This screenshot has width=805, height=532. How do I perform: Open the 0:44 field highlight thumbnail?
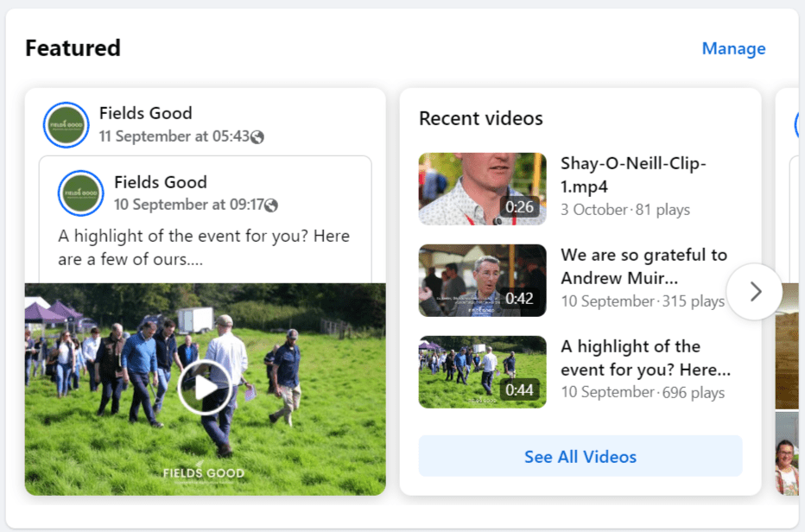point(482,372)
